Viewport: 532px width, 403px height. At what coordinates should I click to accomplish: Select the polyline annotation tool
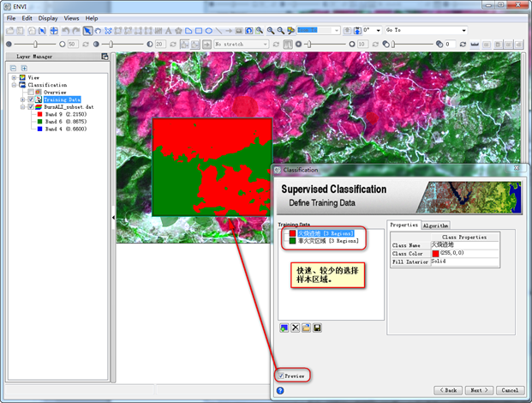(x=218, y=31)
